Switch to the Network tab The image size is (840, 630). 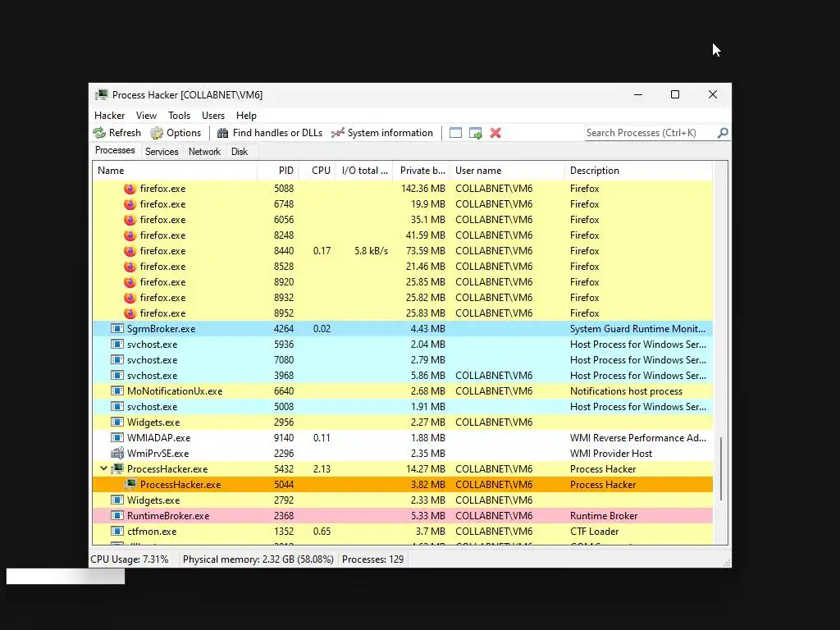204,152
